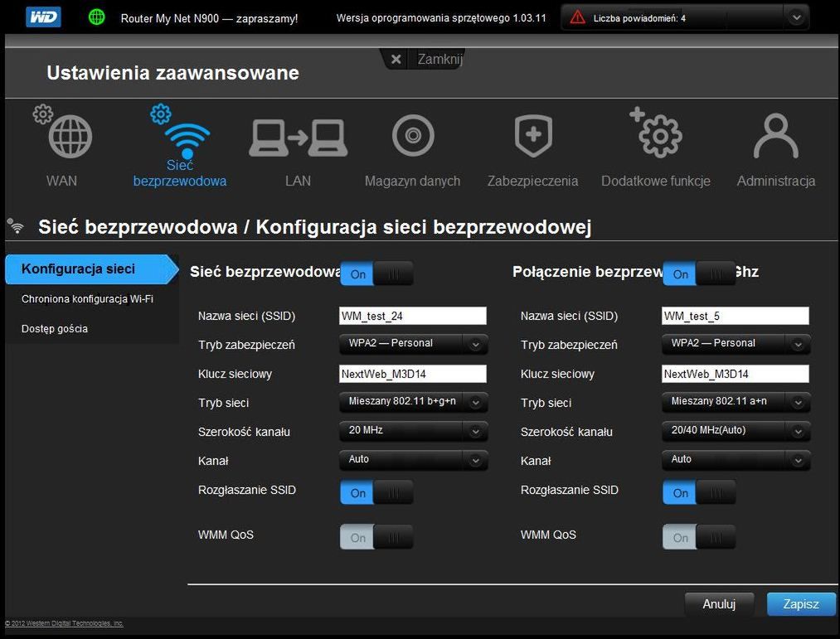Open Szerokość kanału dropdown showing 20/40 MHz(Auto)
This screenshot has width=840, height=639.
(x=736, y=431)
